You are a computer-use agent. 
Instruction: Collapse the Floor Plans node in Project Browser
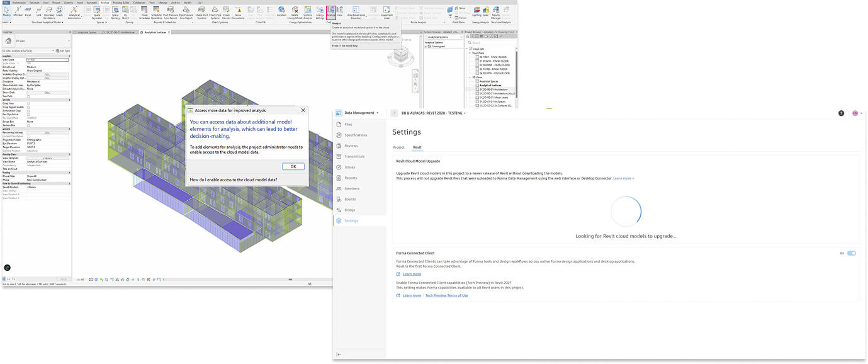point(470,53)
